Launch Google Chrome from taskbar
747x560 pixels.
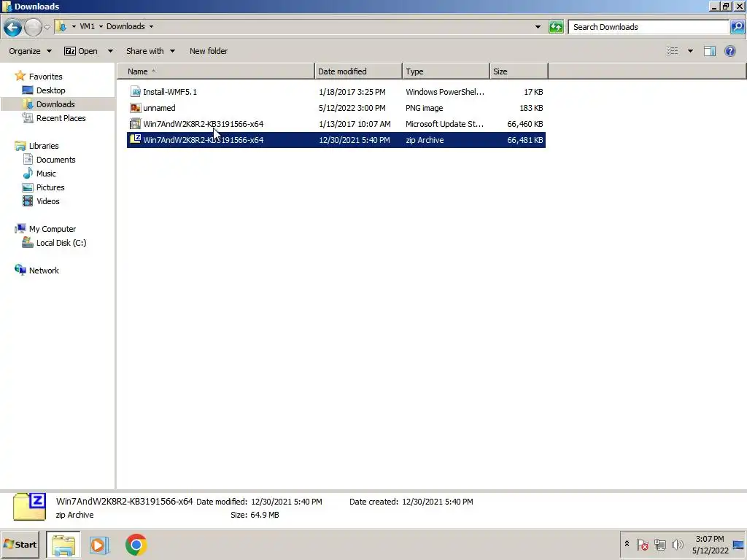136,545
